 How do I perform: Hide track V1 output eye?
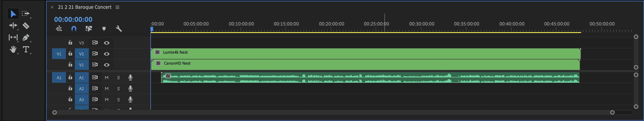[106, 65]
